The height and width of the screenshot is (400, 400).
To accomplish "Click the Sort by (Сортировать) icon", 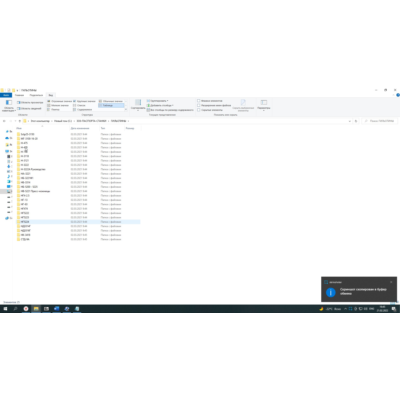I will pos(138,104).
